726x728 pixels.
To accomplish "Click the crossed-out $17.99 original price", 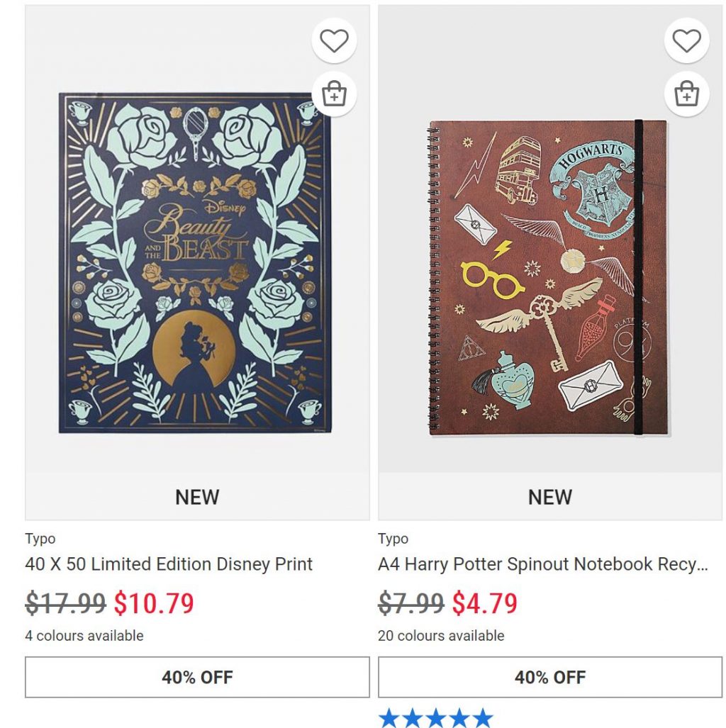I will tap(65, 603).
